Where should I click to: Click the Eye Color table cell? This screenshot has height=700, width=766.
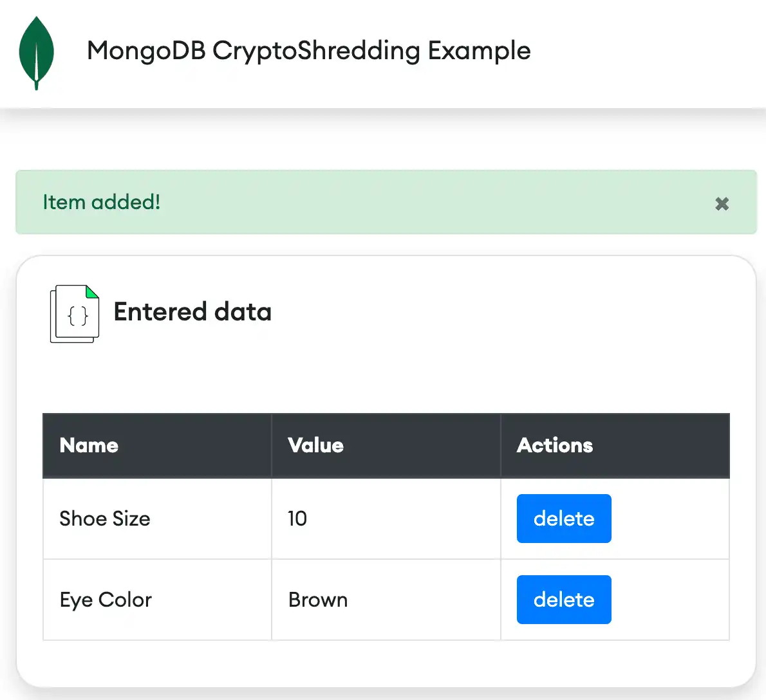(105, 600)
